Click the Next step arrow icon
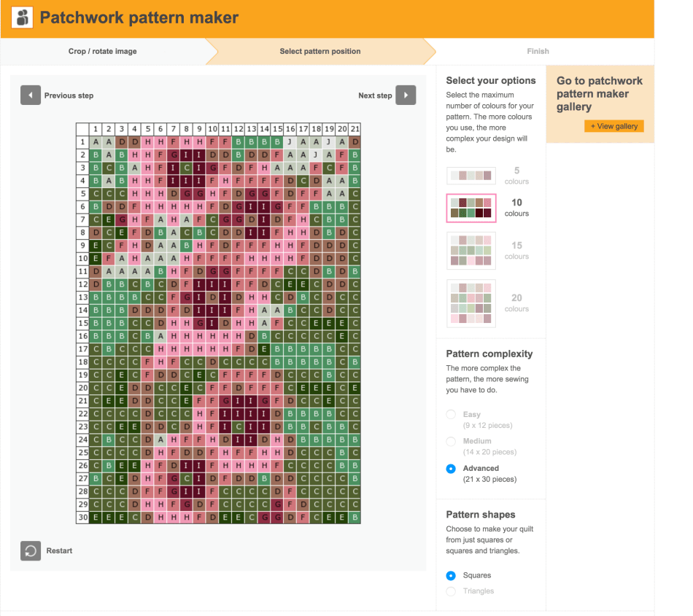Image resolution: width=693 pixels, height=616 pixels. (x=406, y=95)
